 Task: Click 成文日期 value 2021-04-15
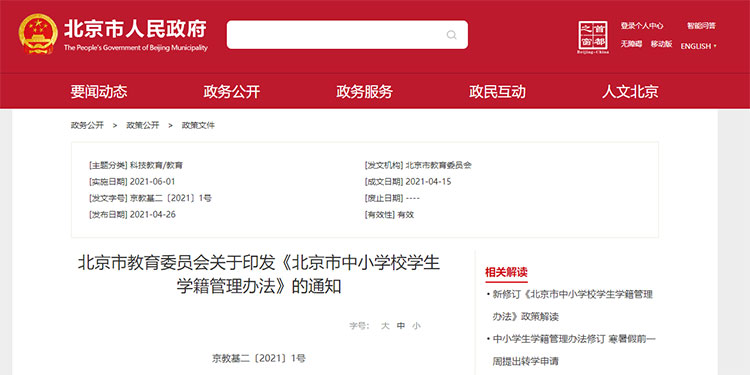(x=428, y=182)
